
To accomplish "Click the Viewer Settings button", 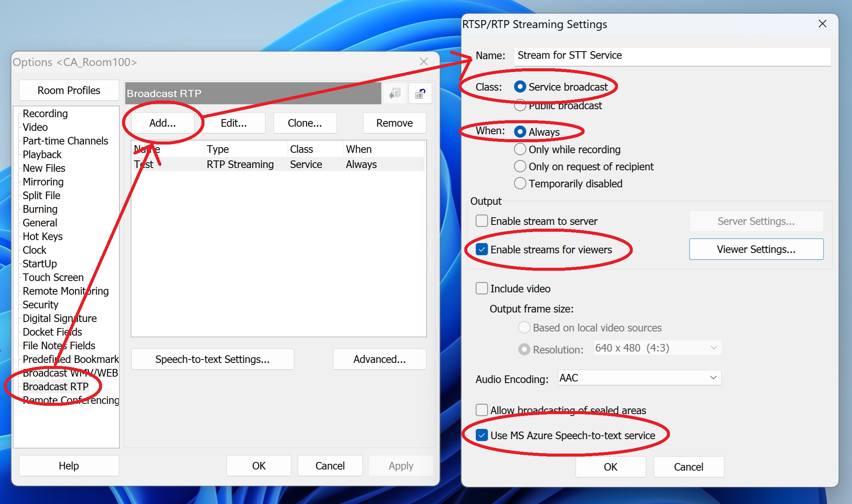I will coord(756,249).
